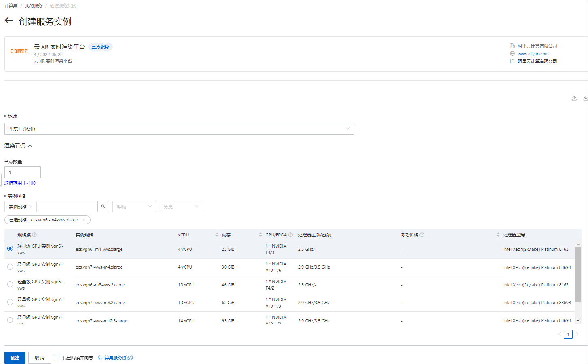Open the 分类 dropdown
The image size is (588, 364).
pos(181,206)
